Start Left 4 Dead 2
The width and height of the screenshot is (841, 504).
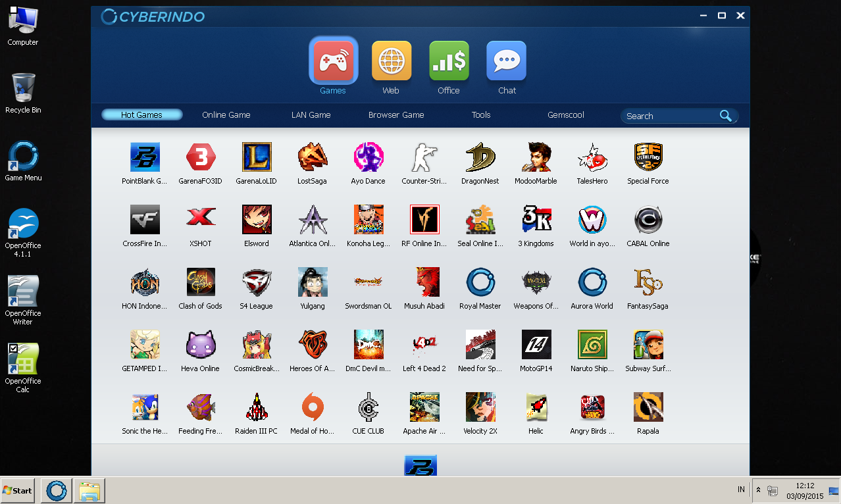(x=424, y=344)
